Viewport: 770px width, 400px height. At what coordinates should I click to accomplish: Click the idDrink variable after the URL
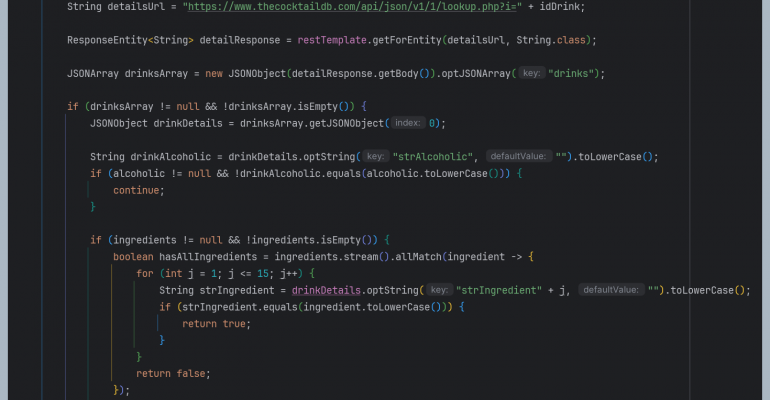pyautogui.click(x=559, y=7)
